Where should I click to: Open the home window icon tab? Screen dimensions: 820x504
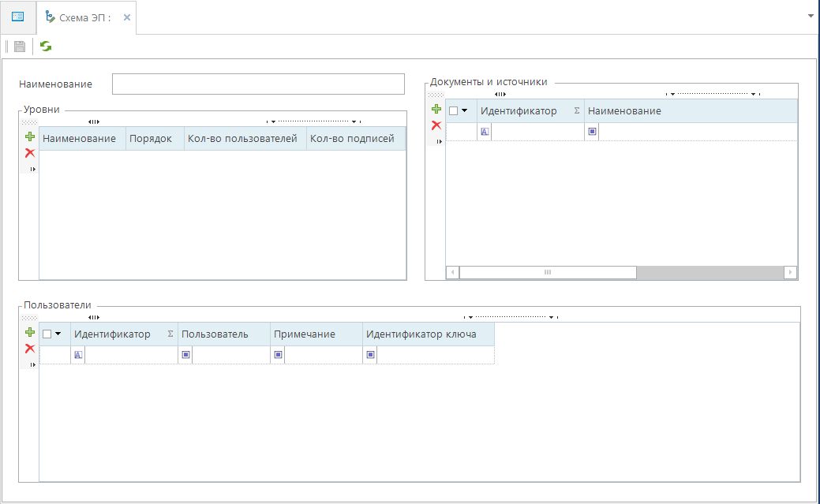(x=18, y=17)
